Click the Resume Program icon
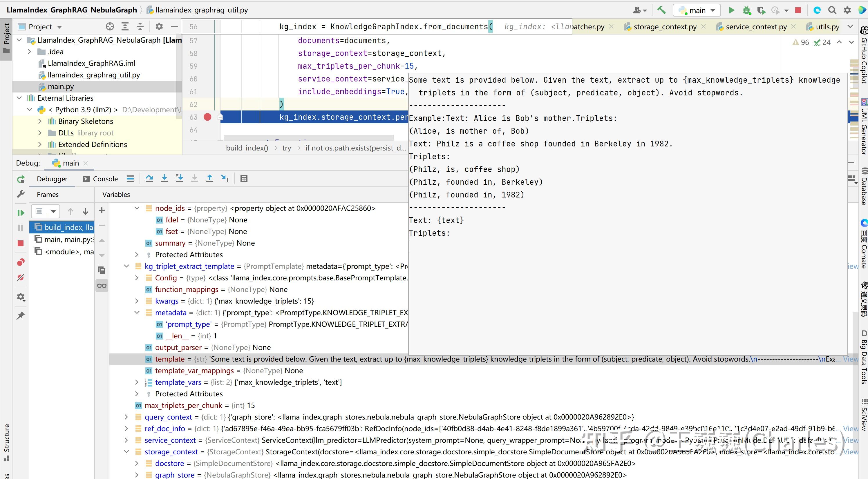The height and width of the screenshot is (479, 868). tap(21, 213)
